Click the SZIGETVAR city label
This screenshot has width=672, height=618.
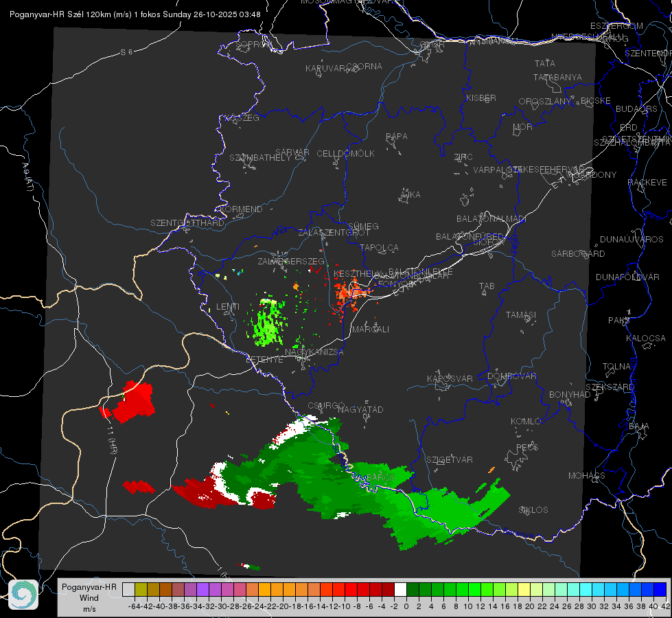tap(450, 460)
